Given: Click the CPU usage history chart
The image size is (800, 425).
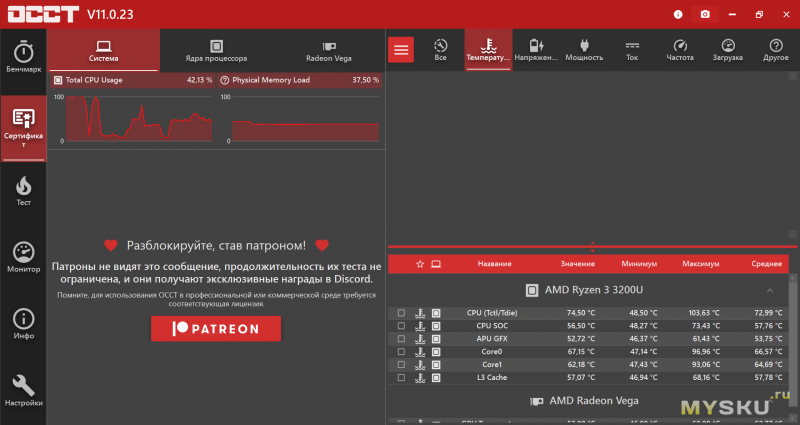Looking at the screenshot, I should [139, 119].
